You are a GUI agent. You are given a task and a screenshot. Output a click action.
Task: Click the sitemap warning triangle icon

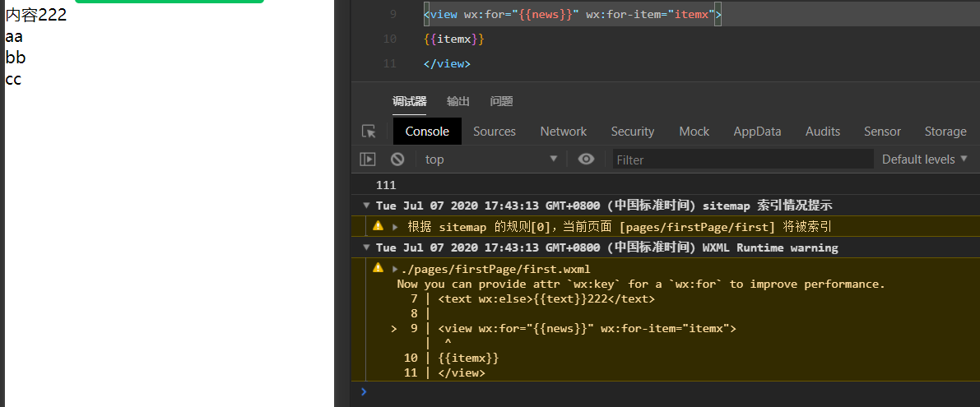378,226
